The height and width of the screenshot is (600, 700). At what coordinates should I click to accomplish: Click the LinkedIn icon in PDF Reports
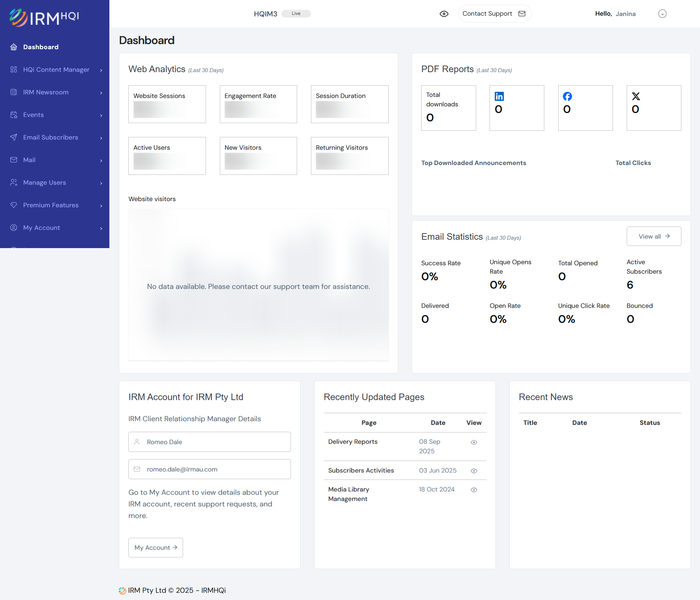click(499, 96)
